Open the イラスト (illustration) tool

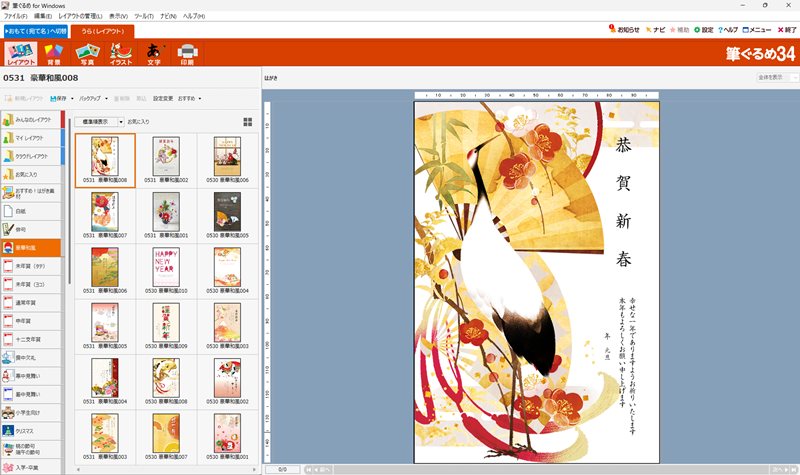tap(121, 54)
